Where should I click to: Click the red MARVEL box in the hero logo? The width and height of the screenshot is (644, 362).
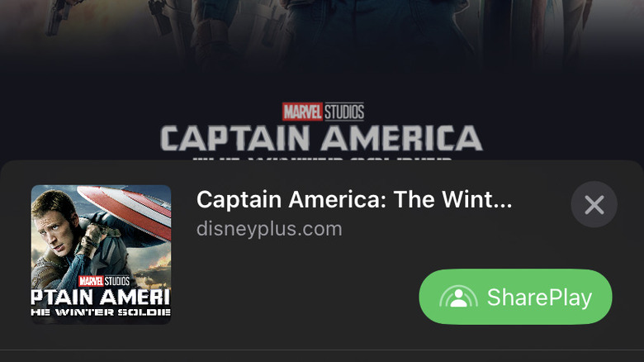point(302,112)
